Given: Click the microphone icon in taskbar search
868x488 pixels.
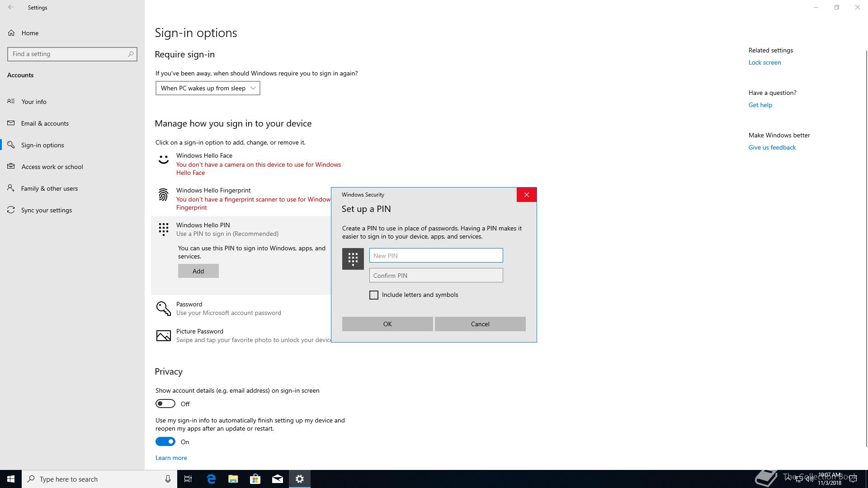Looking at the screenshot, I should tap(168, 479).
